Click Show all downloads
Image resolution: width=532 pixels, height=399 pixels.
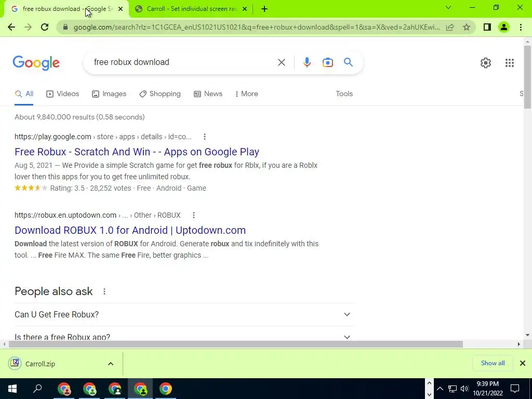pyautogui.click(x=493, y=363)
